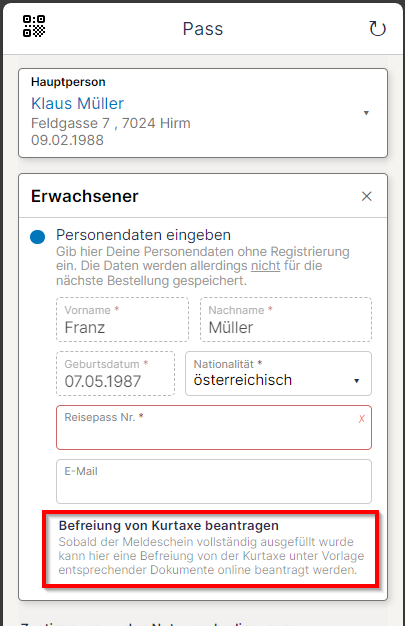Open the QR code scanner icon
The height and width of the screenshot is (626, 405).
(34, 26)
